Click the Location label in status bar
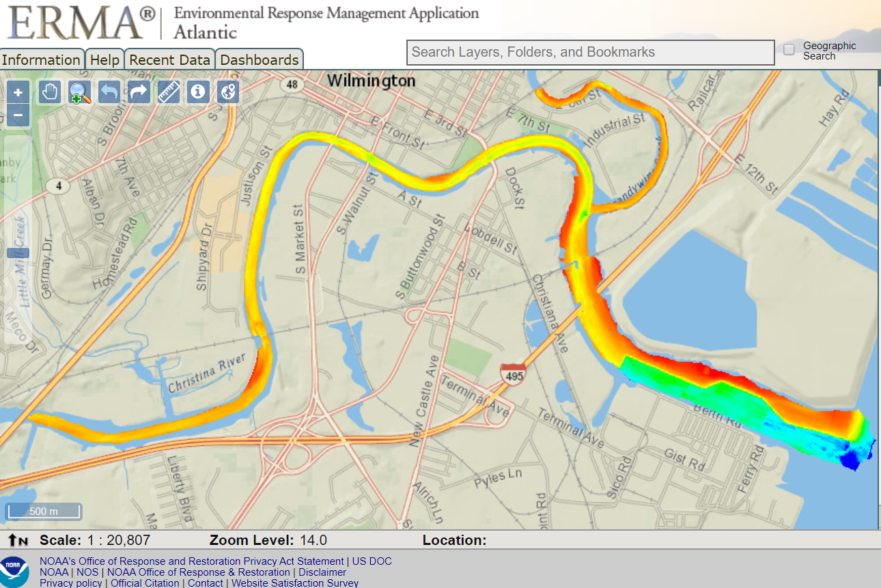 coord(454,540)
